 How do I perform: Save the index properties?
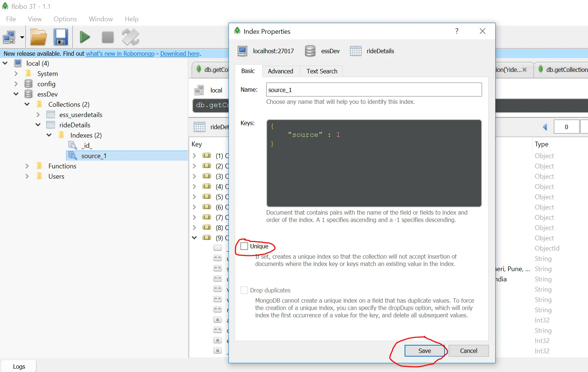click(x=424, y=351)
